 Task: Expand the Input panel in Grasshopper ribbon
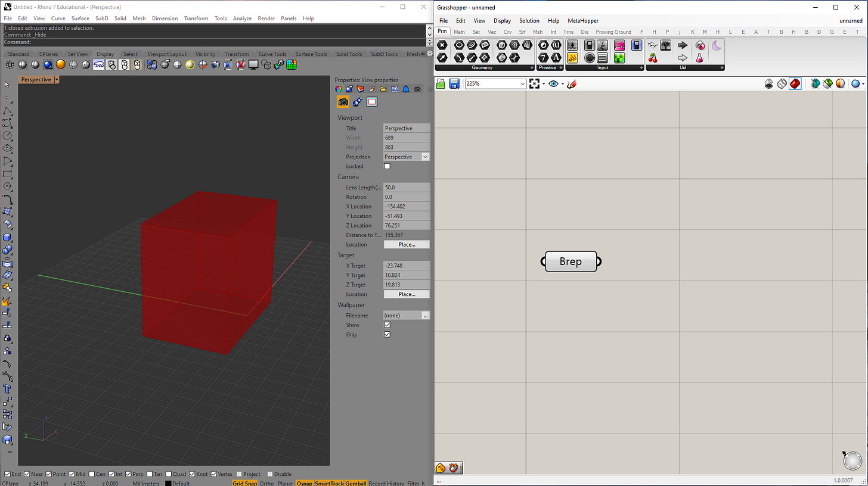[641, 68]
